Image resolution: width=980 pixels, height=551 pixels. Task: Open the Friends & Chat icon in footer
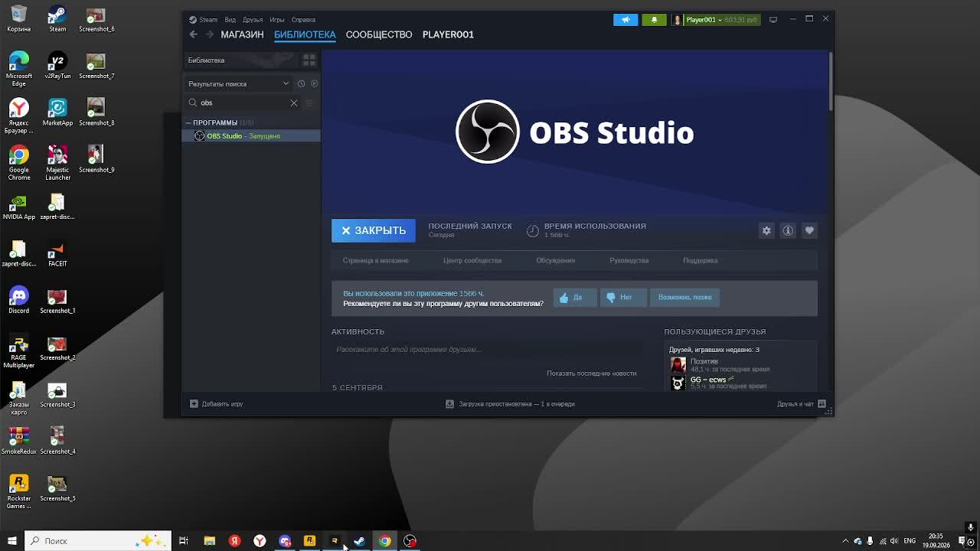(822, 404)
